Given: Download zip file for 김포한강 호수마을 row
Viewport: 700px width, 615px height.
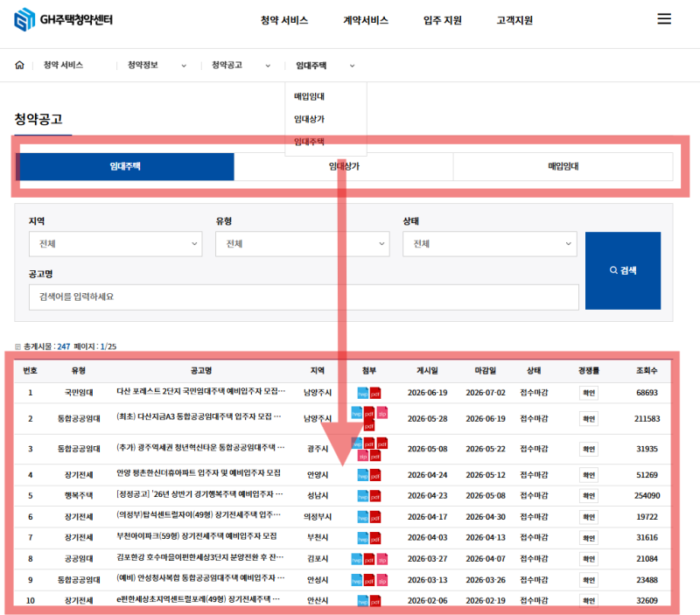Looking at the screenshot, I should click(382, 559).
